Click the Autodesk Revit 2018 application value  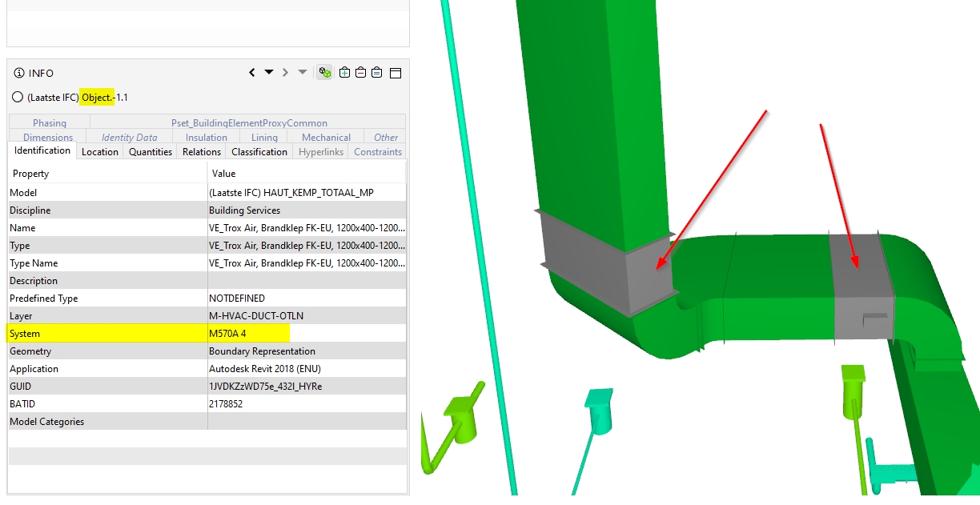coord(265,369)
